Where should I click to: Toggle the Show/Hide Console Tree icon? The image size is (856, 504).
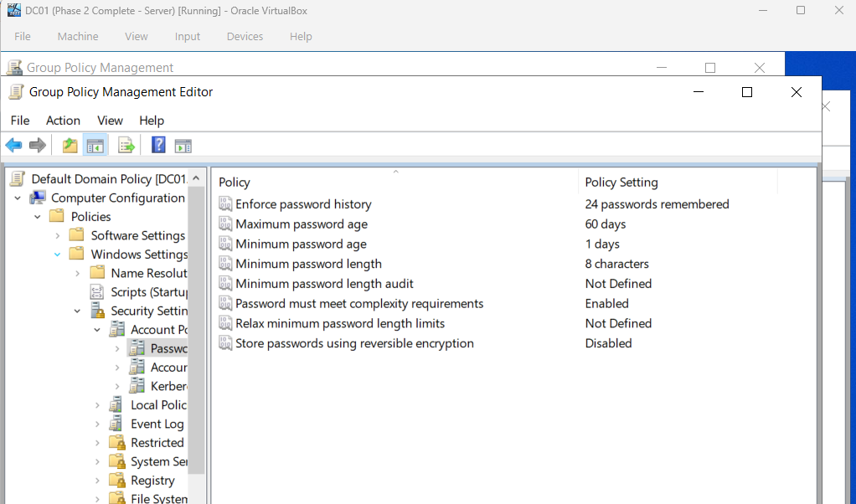(95, 145)
